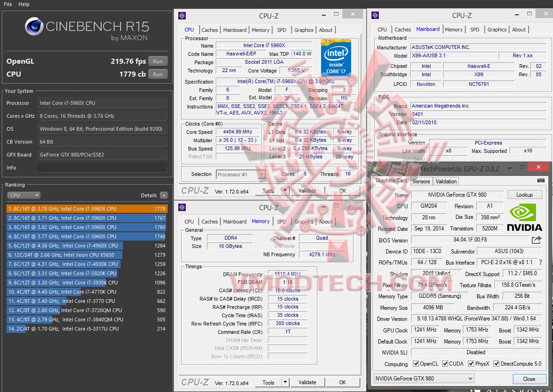Viewport: 553px width, 392px height.
Task: Click Tools button in the CPU-Z Memory window
Action: tap(268, 382)
